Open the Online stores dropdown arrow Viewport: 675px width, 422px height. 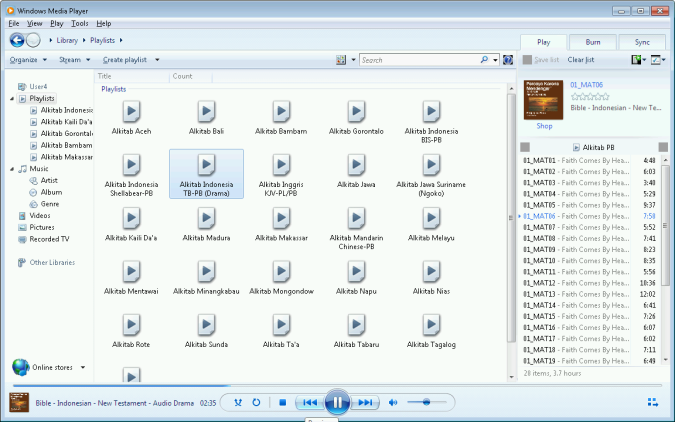[83, 367]
